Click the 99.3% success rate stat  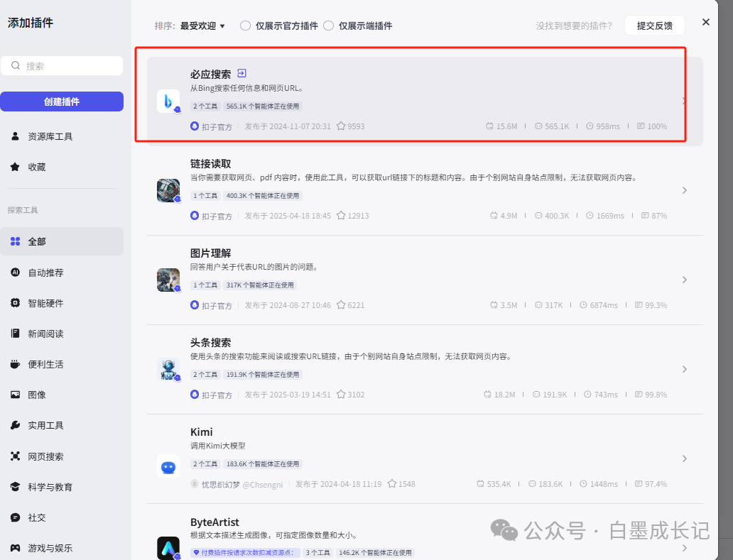pos(651,305)
